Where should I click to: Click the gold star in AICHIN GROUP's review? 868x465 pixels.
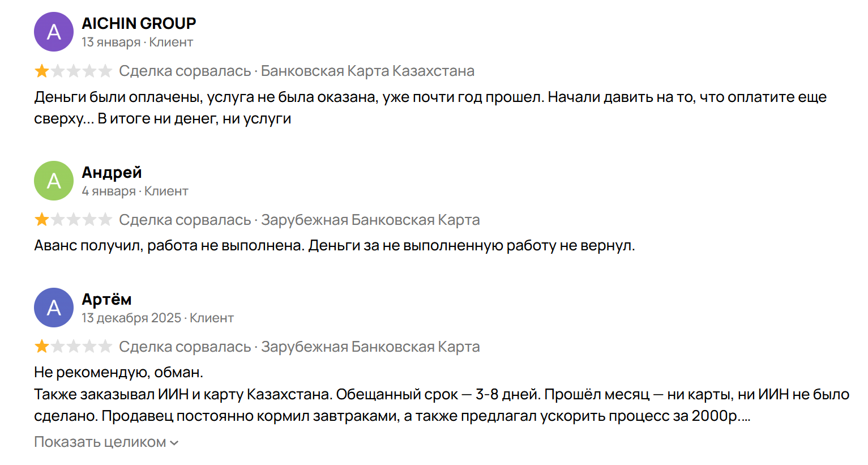click(42, 71)
